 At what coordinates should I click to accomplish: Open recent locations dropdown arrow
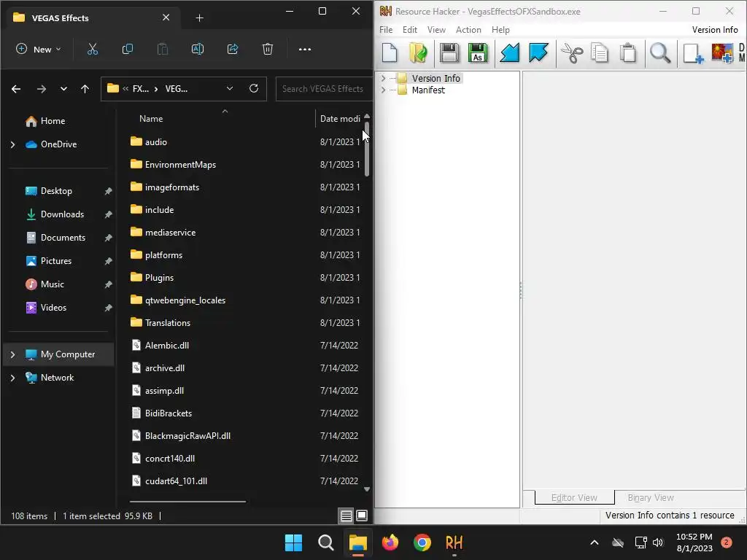pyautogui.click(x=63, y=88)
